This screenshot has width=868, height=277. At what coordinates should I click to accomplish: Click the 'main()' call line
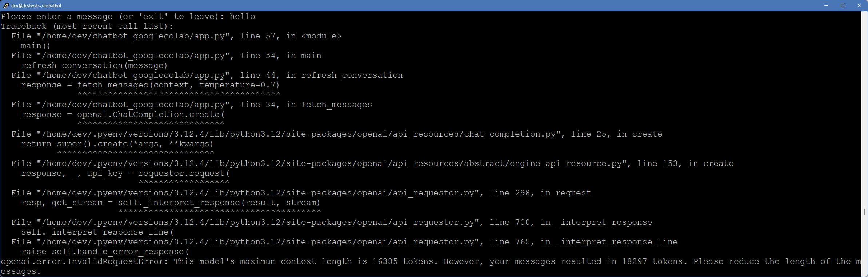click(36, 46)
